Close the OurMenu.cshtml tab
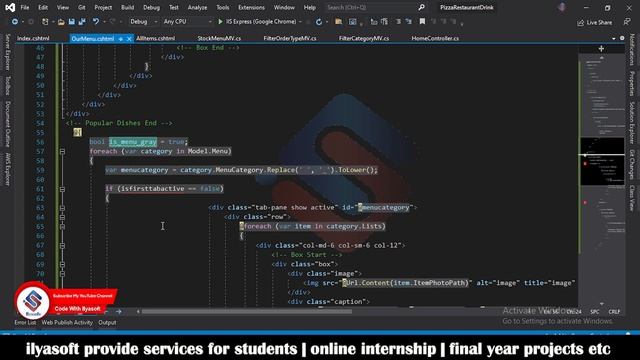The image size is (640, 360). click(x=129, y=39)
